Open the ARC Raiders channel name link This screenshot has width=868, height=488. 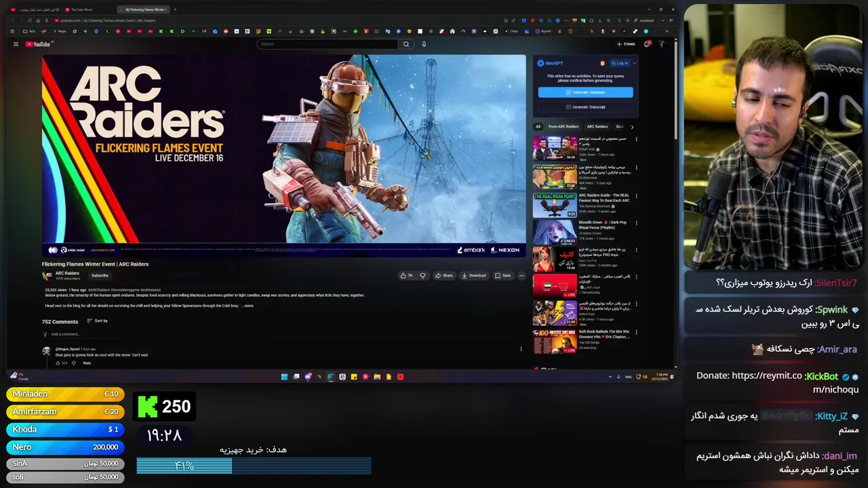coord(67,273)
